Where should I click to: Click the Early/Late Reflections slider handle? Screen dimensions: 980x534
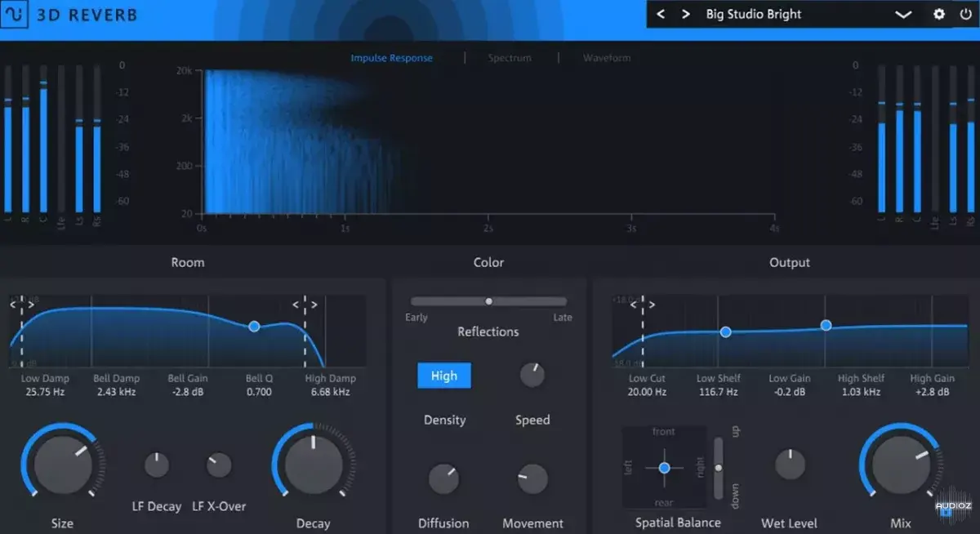tap(488, 301)
